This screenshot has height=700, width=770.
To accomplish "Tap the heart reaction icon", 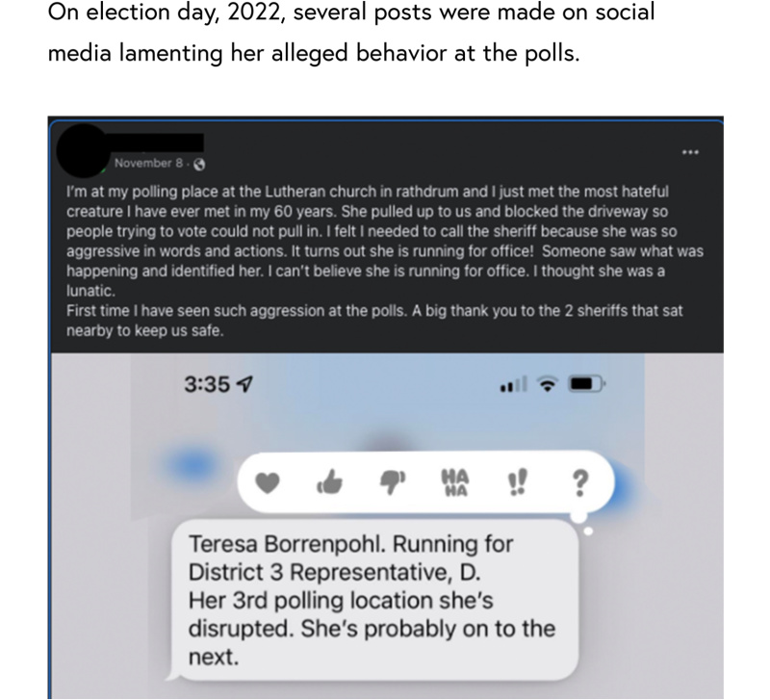I will pyautogui.click(x=268, y=482).
